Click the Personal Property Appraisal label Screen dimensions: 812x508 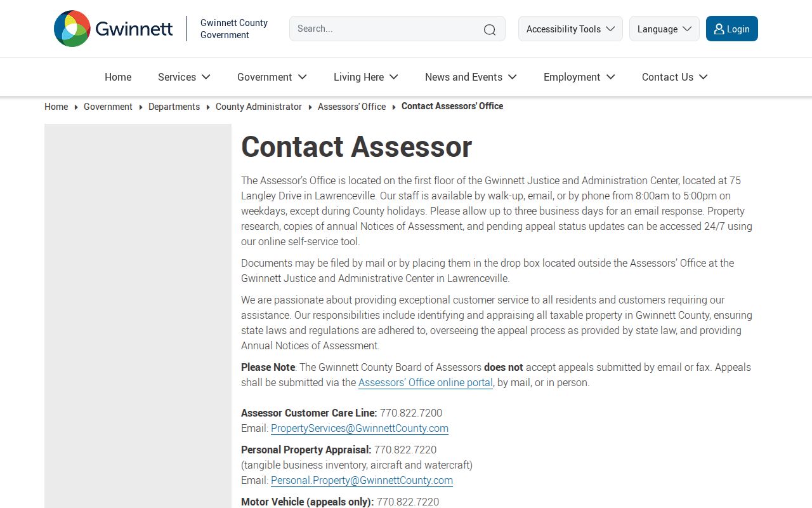tap(306, 450)
